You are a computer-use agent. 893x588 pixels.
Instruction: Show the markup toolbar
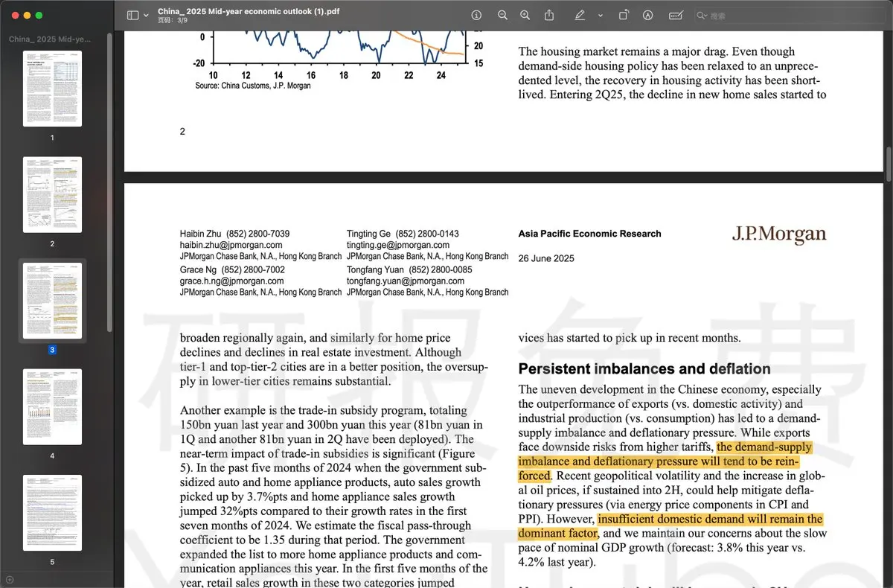tap(647, 15)
